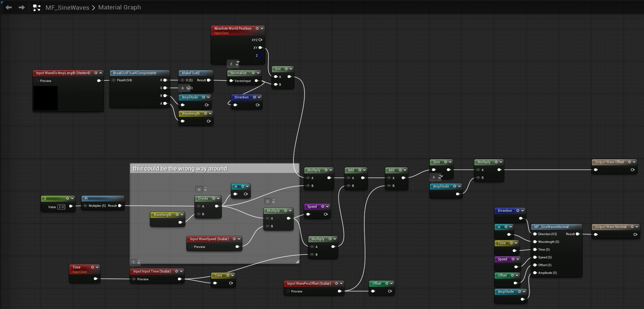Expand the constant 2 node chevron

coord(72,198)
